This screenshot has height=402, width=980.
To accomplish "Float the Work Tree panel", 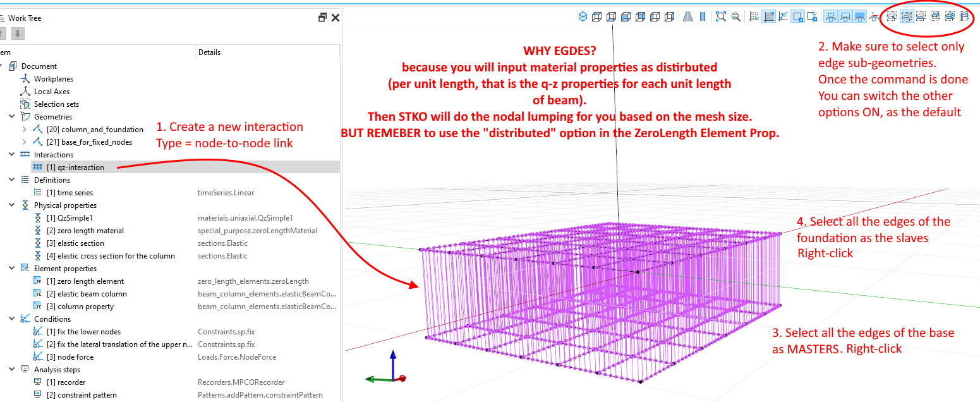I will click(322, 18).
